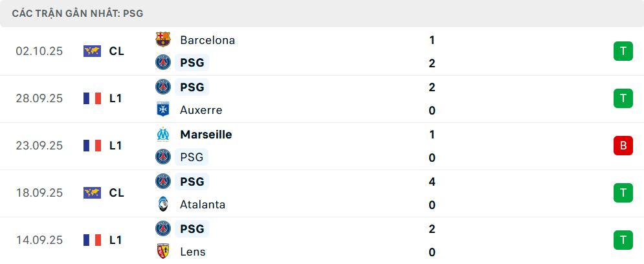Click green T badge for Lens match

623,240
